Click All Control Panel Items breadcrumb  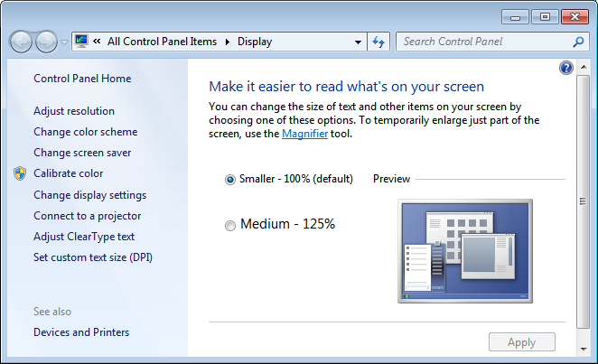pos(162,42)
